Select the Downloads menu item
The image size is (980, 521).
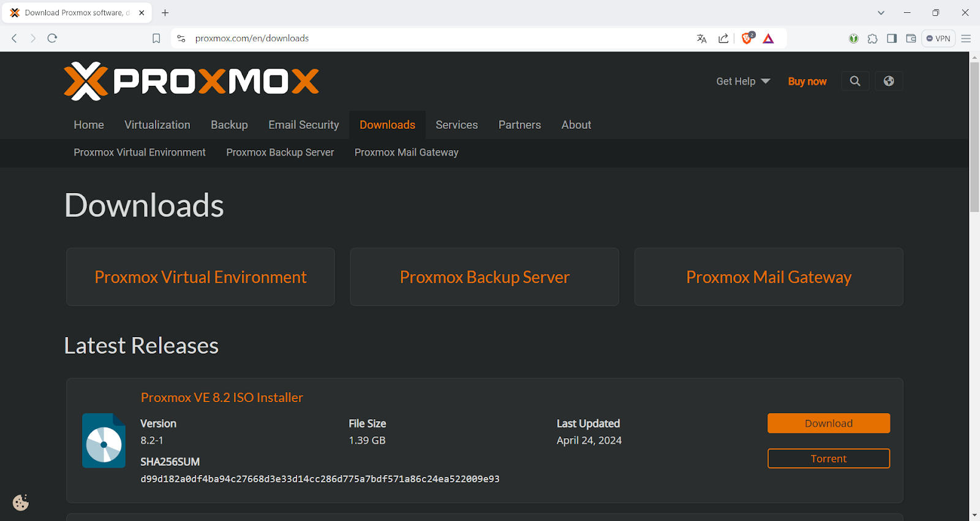[x=387, y=125]
